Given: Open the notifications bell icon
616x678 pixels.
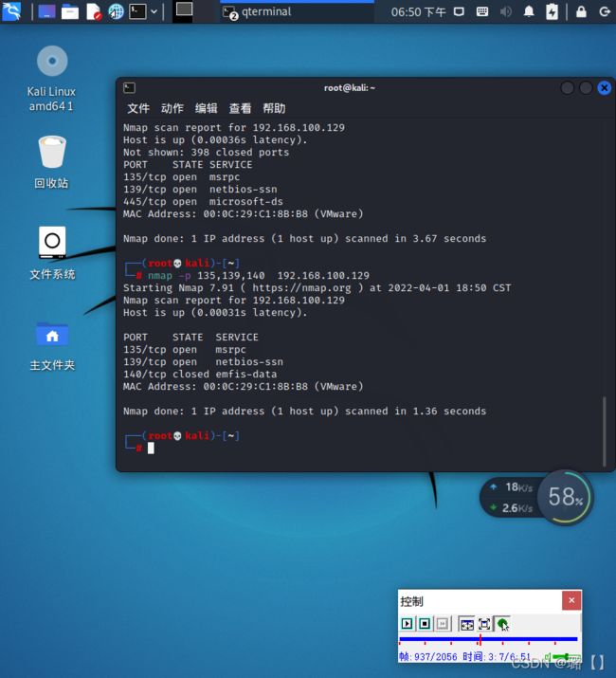Looking at the screenshot, I should [x=529, y=11].
